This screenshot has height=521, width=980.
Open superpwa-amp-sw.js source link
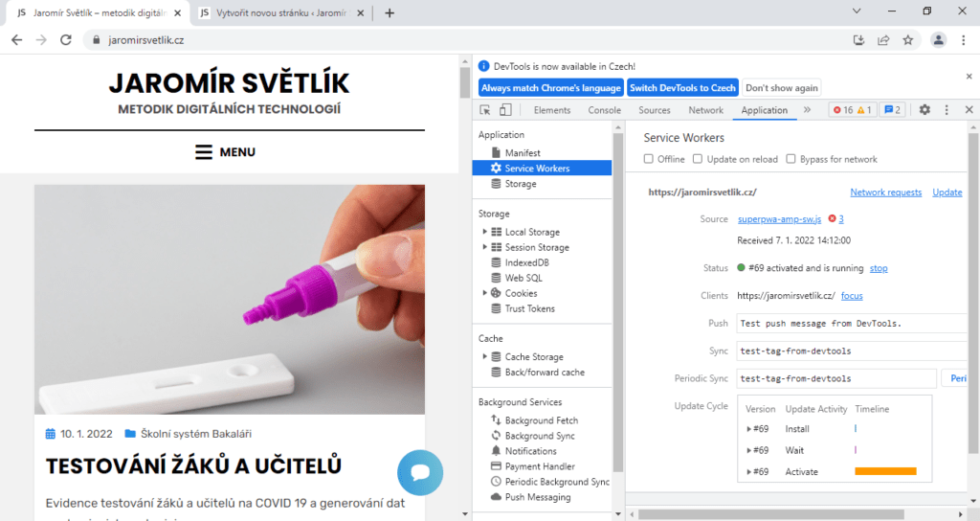[779, 219]
